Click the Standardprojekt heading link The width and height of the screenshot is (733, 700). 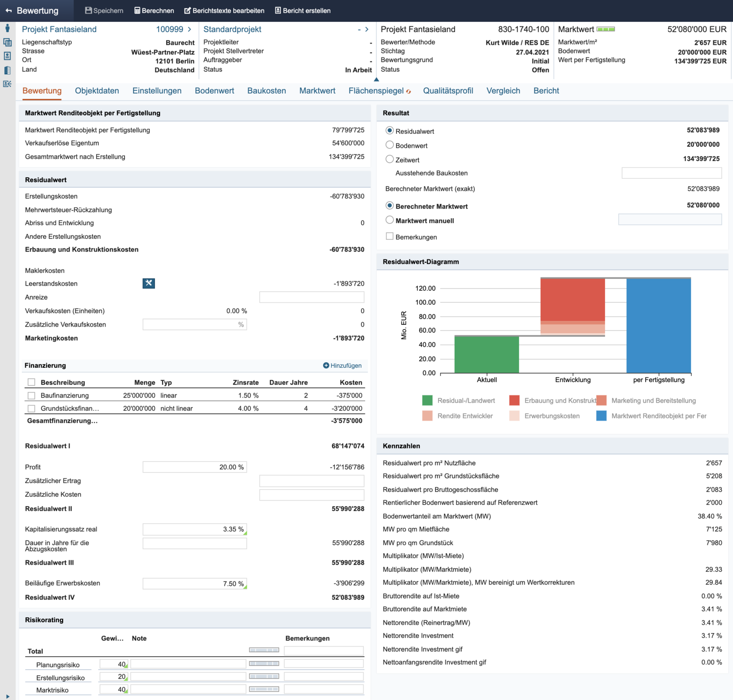click(232, 29)
